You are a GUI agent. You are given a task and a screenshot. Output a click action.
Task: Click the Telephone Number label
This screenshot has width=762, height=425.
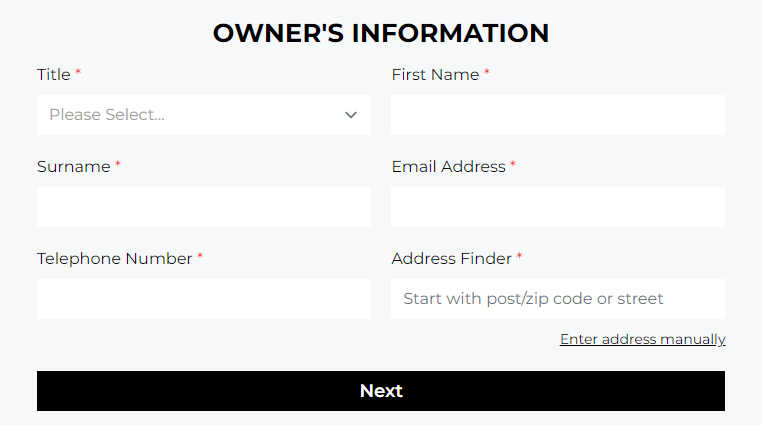point(114,259)
